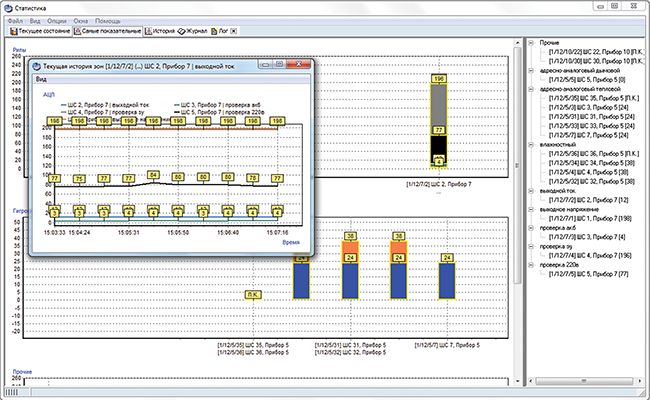This screenshot has height=400, width=650.
Task: Open the Вид menu in history window
Action: coord(41,77)
